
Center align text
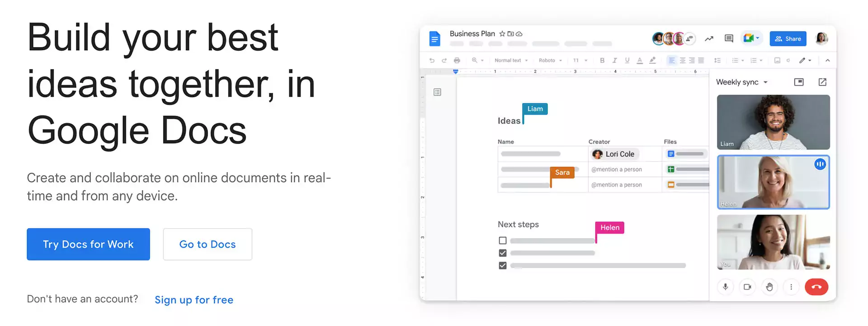click(x=683, y=60)
